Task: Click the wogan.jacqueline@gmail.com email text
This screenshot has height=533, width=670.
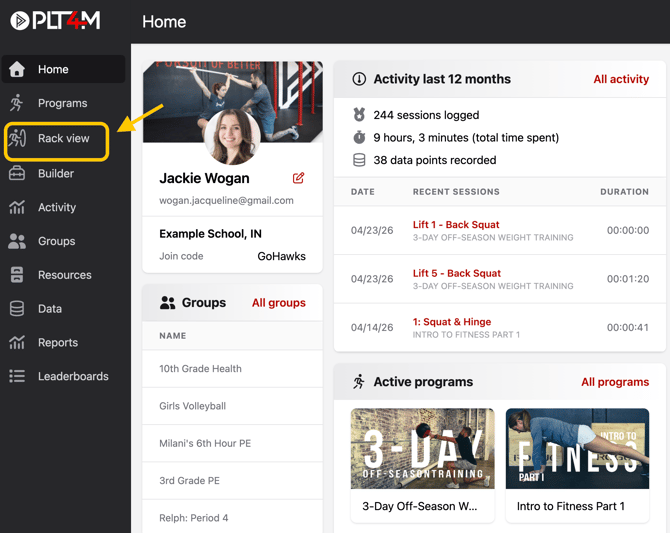Action: click(226, 200)
